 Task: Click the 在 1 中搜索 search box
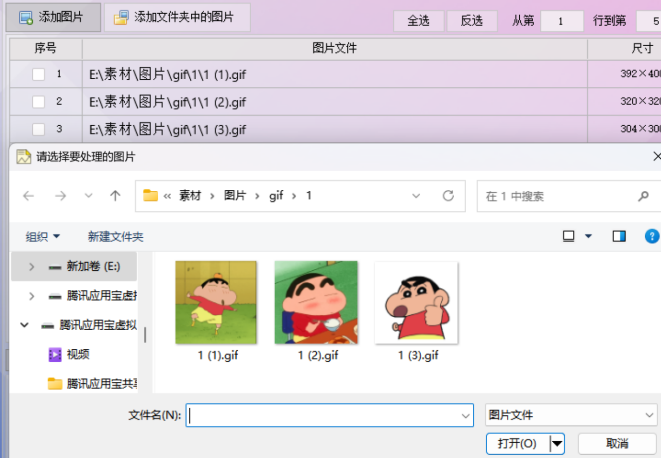point(569,196)
